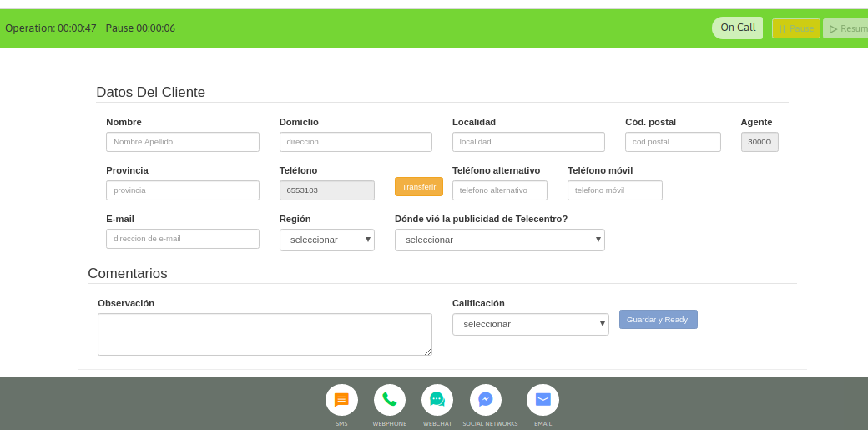Click the Resume button
The height and width of the screenshot is (430, 868).
845,28
